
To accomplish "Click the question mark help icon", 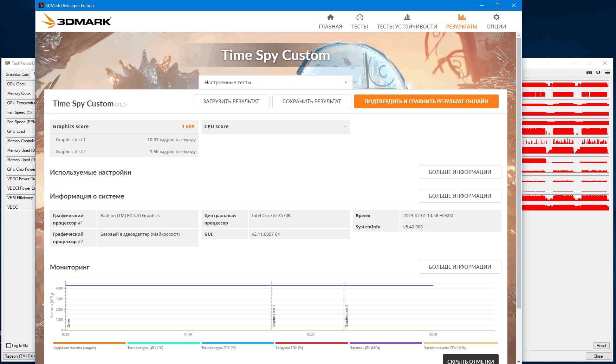I will tap(345, 83).
